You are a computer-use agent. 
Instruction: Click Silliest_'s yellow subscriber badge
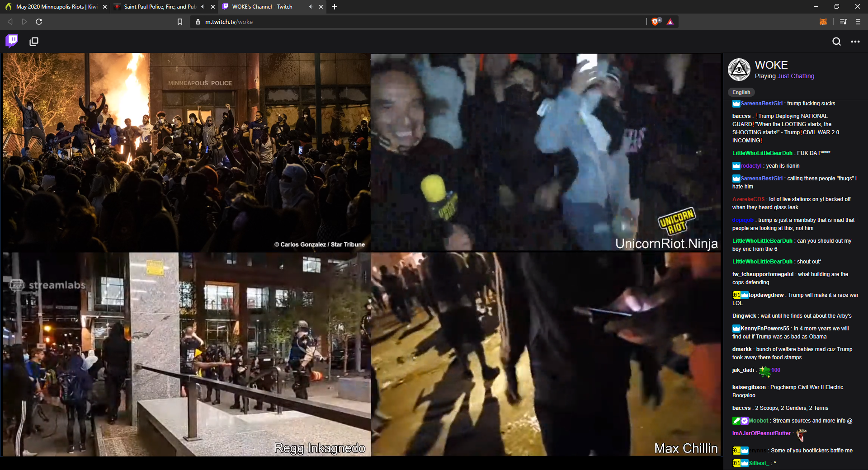736,463
